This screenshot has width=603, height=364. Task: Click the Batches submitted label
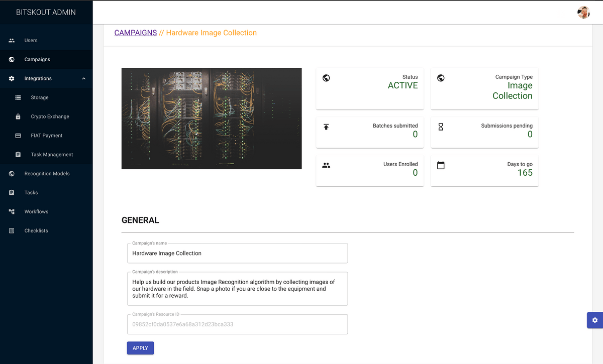tap(395, 126)
